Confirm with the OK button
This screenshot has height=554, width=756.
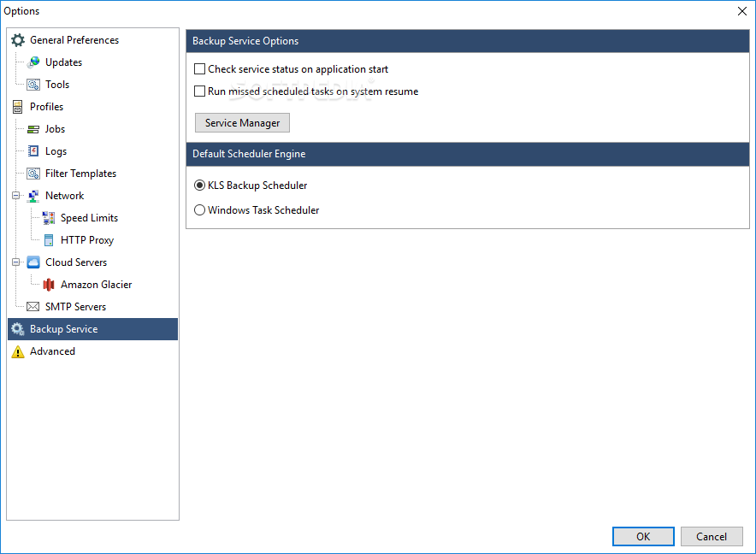[643, 537]
